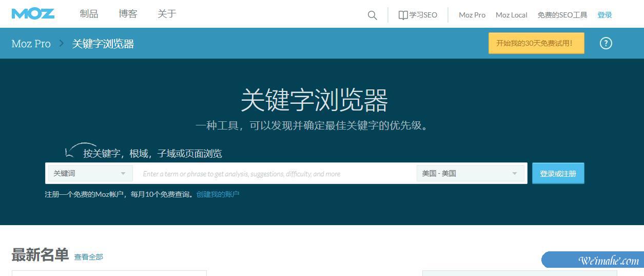644x276 pixels.
Task: Open Moz Pro in top navigation
Action: click(472, 15)
